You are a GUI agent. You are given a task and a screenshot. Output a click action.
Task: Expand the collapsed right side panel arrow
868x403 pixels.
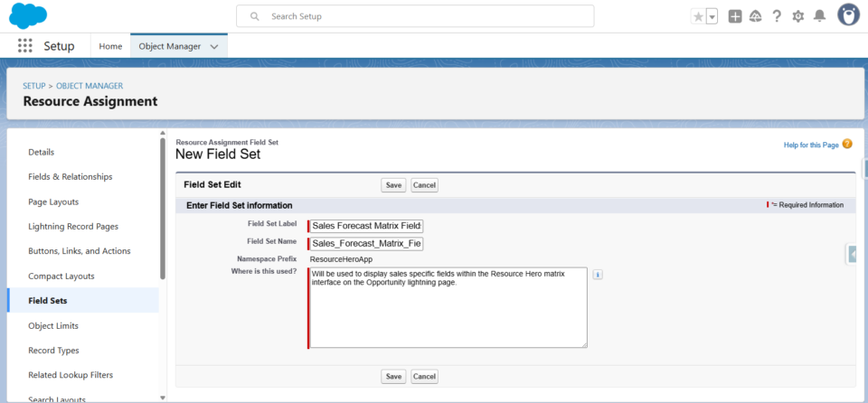(x=852, y=254)
